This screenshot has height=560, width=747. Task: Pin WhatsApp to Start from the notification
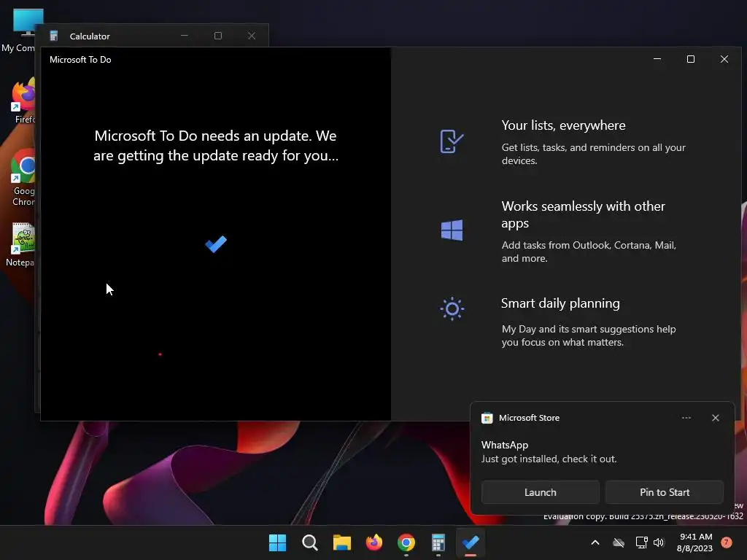point(664,492)
